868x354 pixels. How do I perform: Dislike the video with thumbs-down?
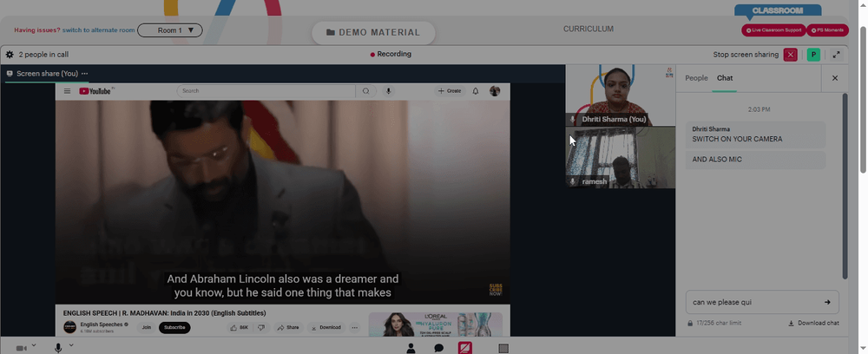tap(261, 327)
